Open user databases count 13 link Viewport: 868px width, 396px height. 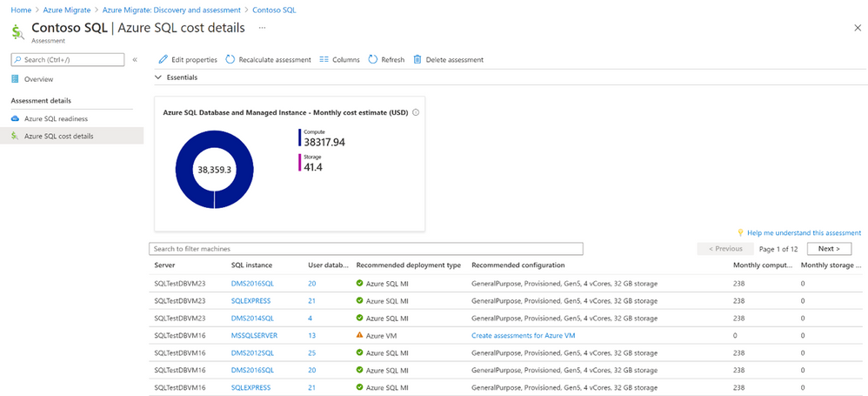point(311,335)
